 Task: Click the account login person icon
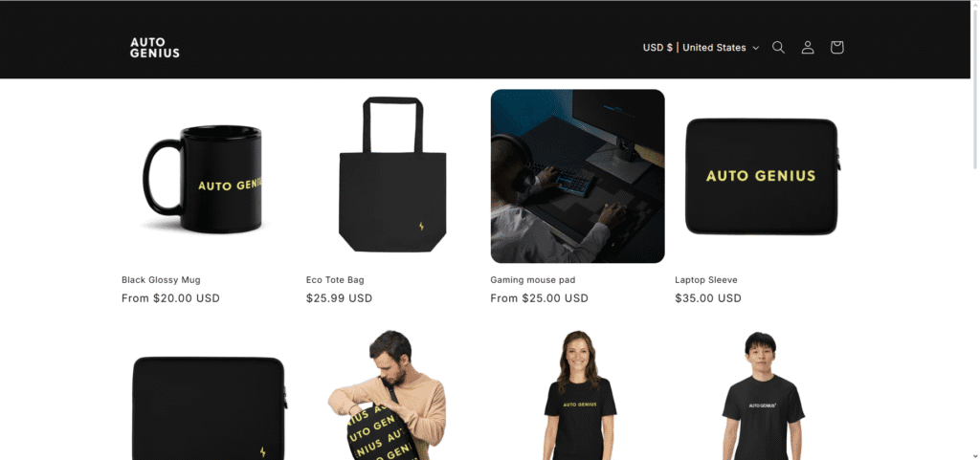click(808, 48)
